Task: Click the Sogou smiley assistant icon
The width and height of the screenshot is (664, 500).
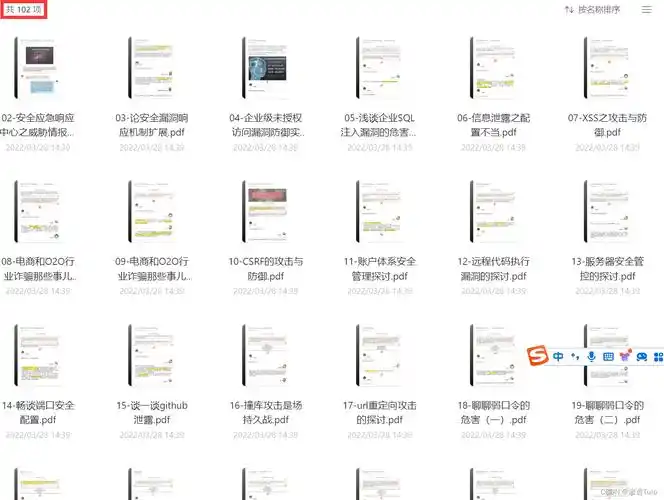Action: (642, 356)
